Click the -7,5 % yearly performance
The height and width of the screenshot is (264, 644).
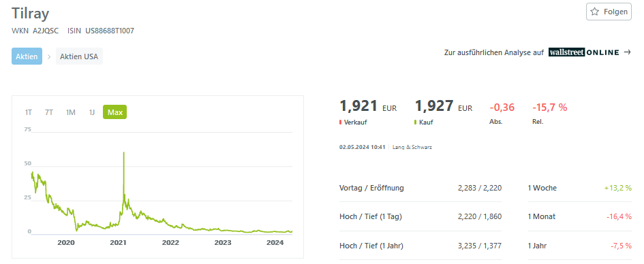tap(621, 246)
